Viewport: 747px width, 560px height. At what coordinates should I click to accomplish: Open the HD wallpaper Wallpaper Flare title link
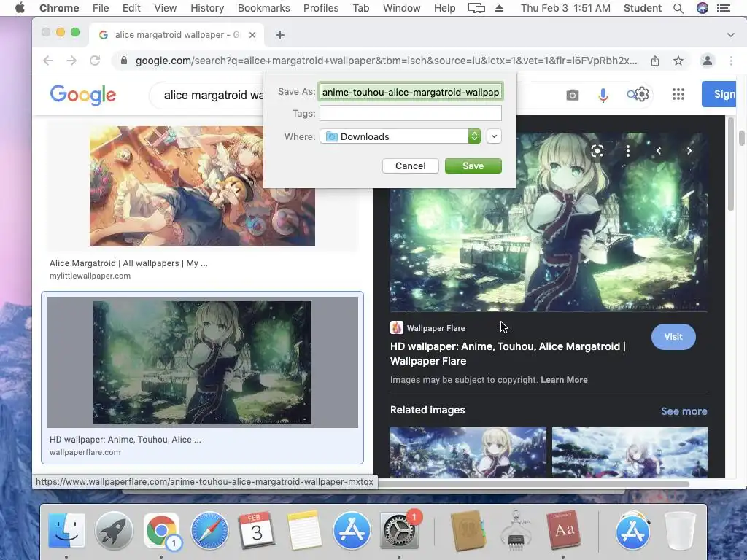tap(508, 354)
